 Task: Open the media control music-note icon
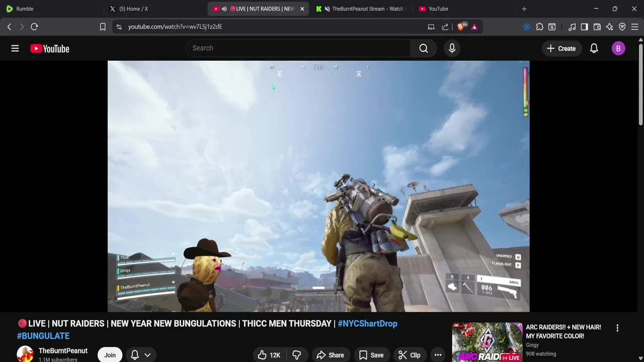[572, 27]
